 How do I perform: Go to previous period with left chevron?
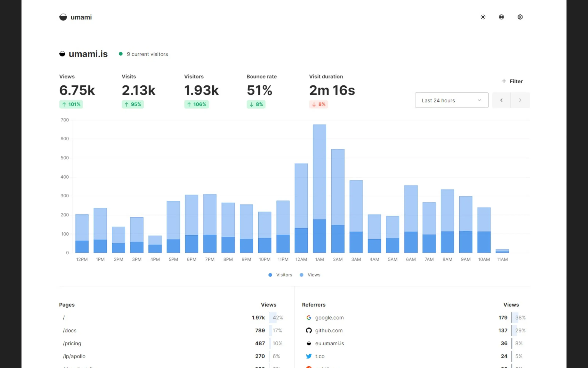[x=501, y=100]
